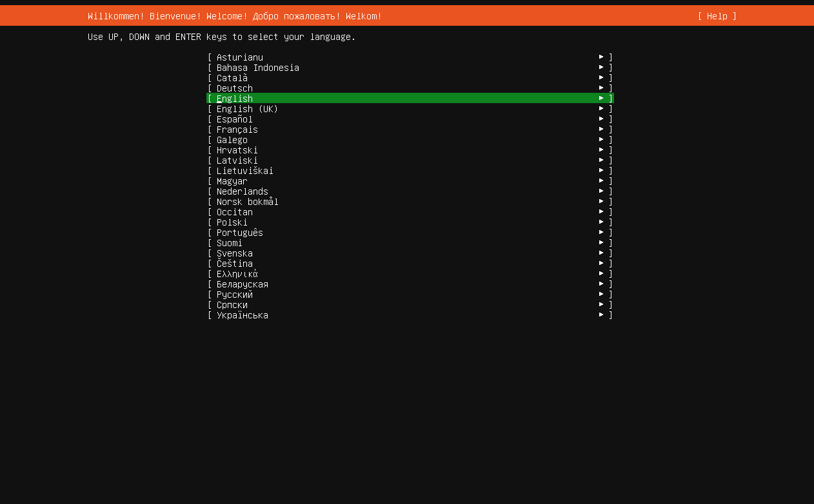
Task: Select the highlighted English entry
Action: pos(410,99)
